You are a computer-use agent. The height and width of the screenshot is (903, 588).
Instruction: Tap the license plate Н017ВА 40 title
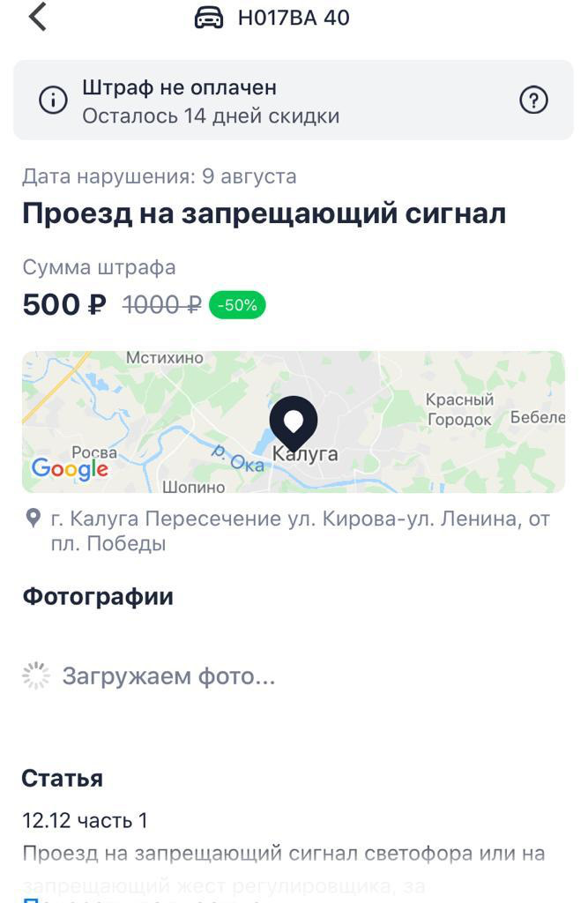coord(294,18)
